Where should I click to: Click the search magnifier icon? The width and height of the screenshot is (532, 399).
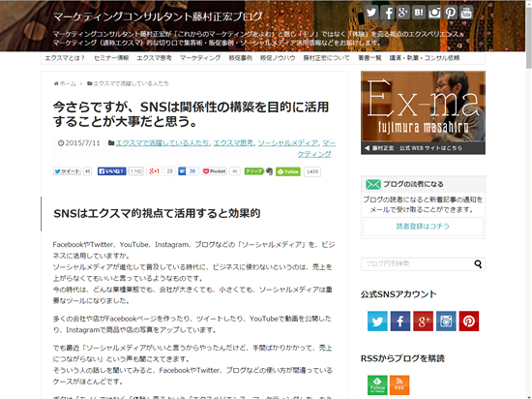click(x=478, y=263)
